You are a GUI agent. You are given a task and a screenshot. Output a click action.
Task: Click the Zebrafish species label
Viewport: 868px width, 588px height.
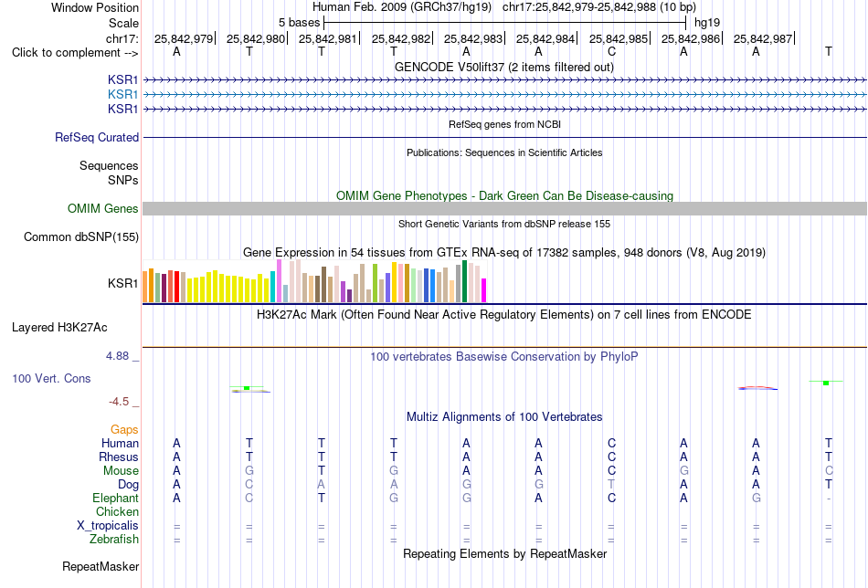(114, 539)
